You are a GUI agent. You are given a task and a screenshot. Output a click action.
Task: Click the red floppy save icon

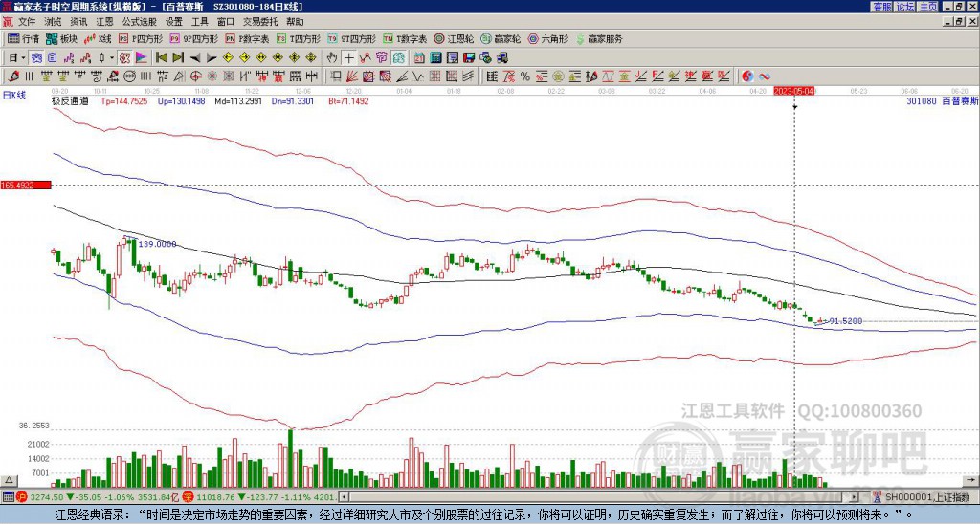(469, 57)
